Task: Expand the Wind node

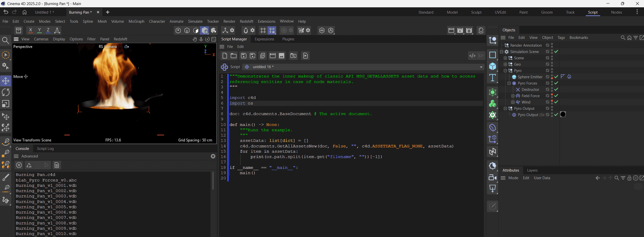Action: coord(513,102)
